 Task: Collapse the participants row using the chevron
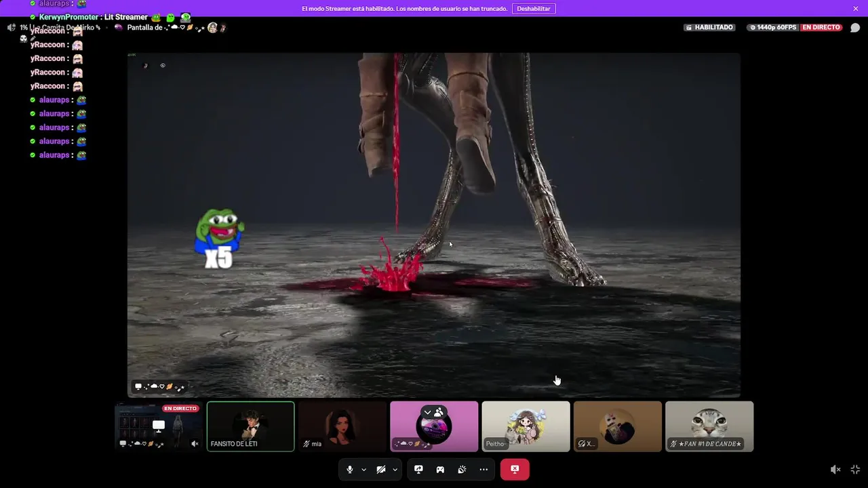[x=427, y=413]
